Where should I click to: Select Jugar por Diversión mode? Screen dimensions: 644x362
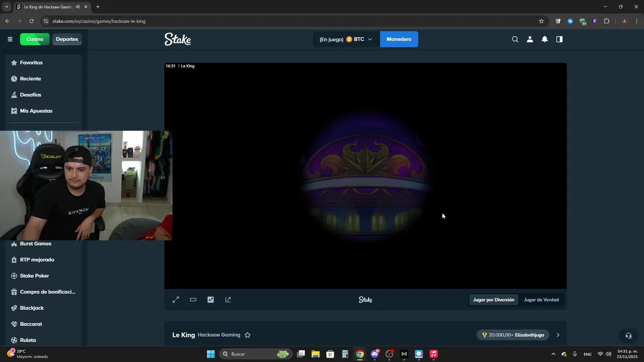(x=494, y=300)
